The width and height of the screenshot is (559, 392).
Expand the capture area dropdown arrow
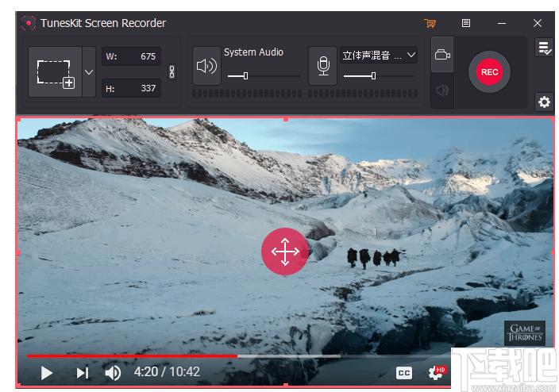click(89, 72)
